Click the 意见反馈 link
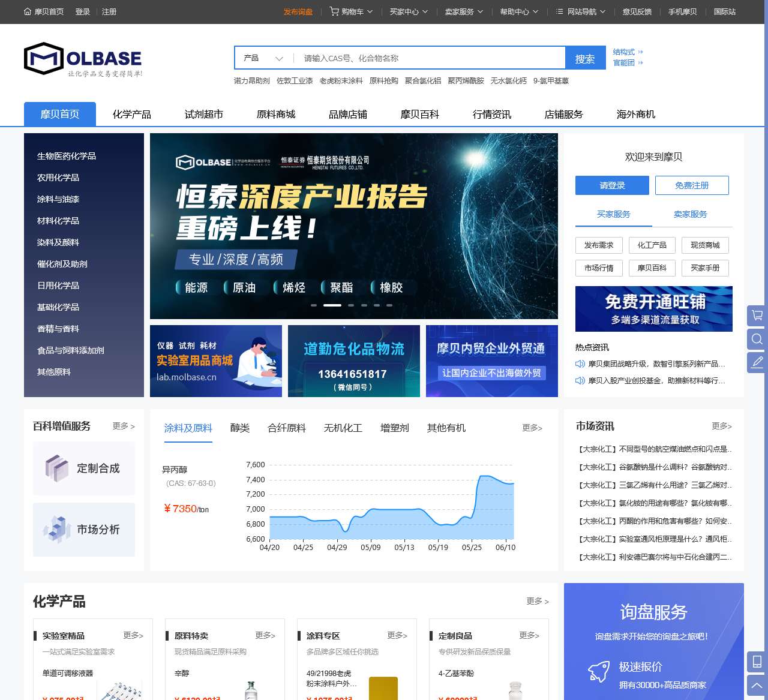The height and width of the screenshot is (700, 768). [x=637, y=11]
